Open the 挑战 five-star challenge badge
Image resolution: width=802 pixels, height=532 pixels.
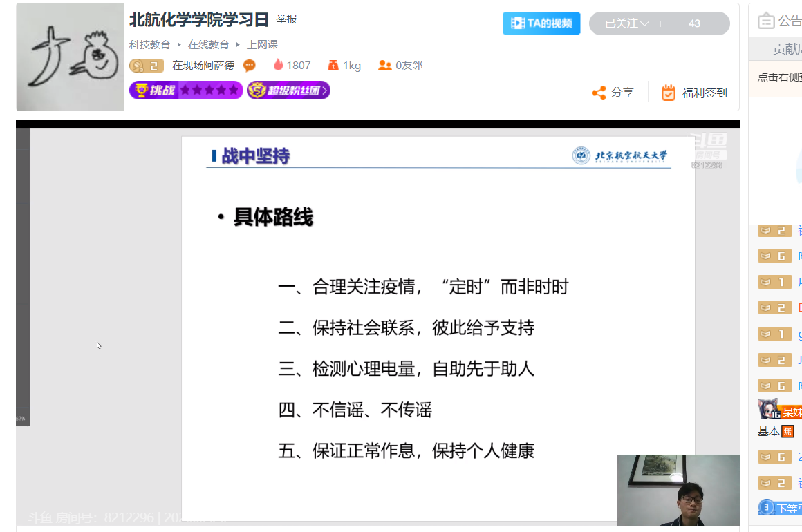pos(186,90)
